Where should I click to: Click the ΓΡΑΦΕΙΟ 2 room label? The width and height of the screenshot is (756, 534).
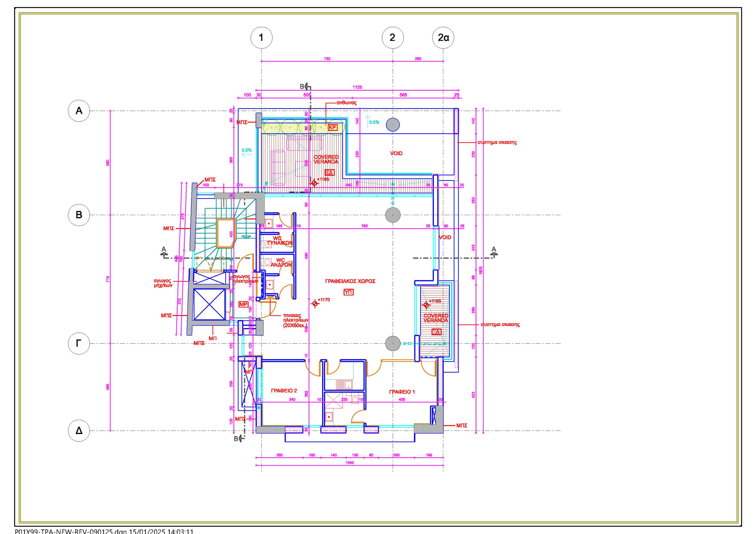(x=284, y=391)
